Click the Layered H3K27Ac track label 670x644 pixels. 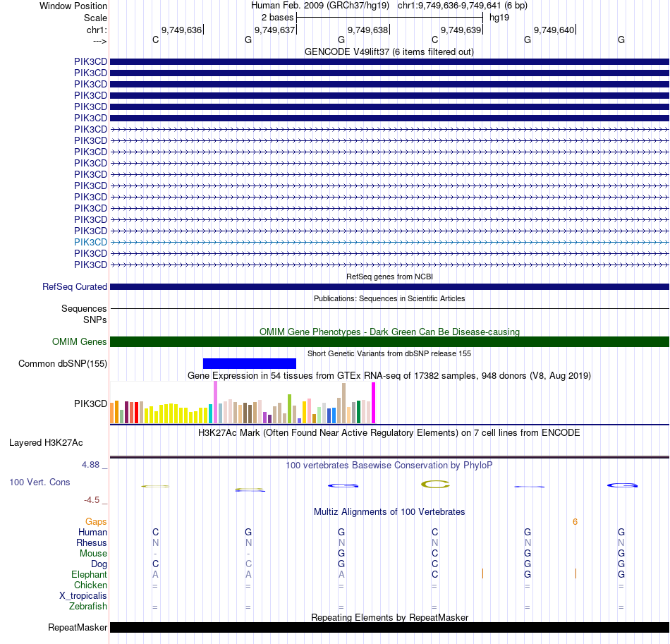coord(46,443)
